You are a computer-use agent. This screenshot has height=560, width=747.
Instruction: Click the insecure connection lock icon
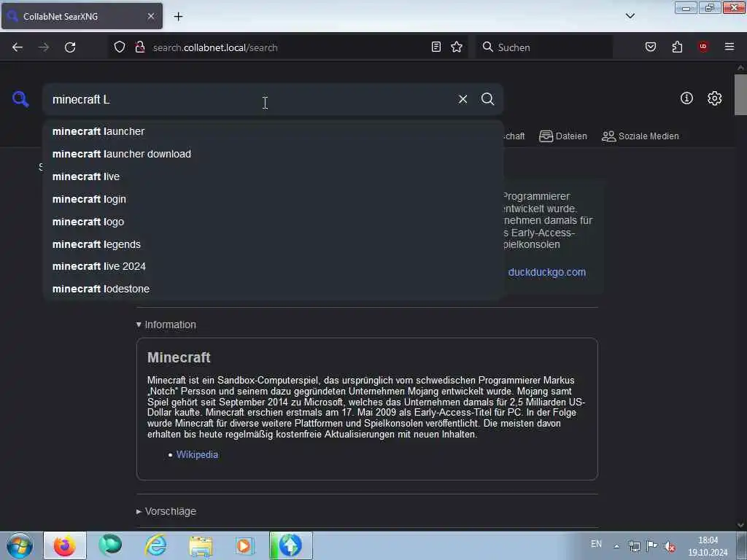140,47
